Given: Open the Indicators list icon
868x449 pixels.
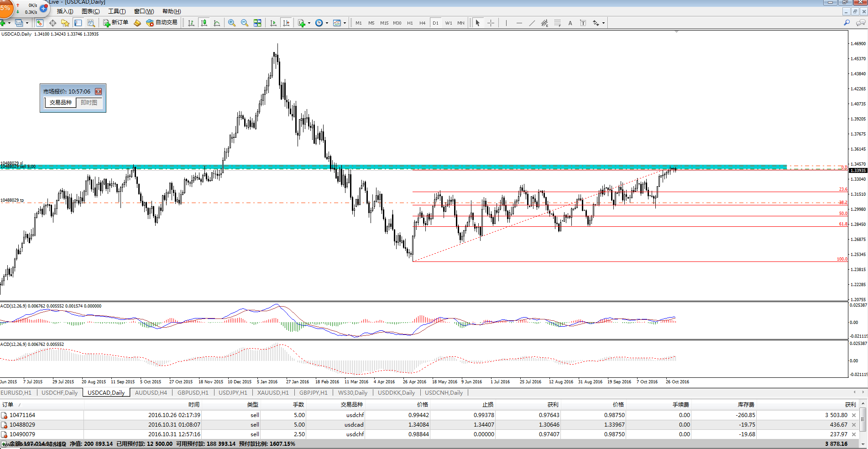Looking at the screenshot, I should 302,23.
